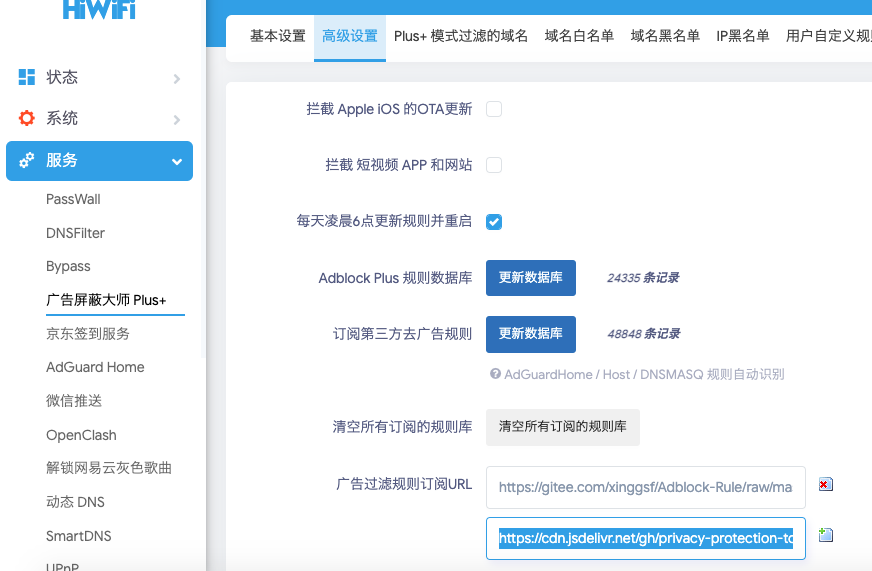Viewport: 872px width, 571px height.
Task: Click the 服务 gears icon
Action: [27, 160]
